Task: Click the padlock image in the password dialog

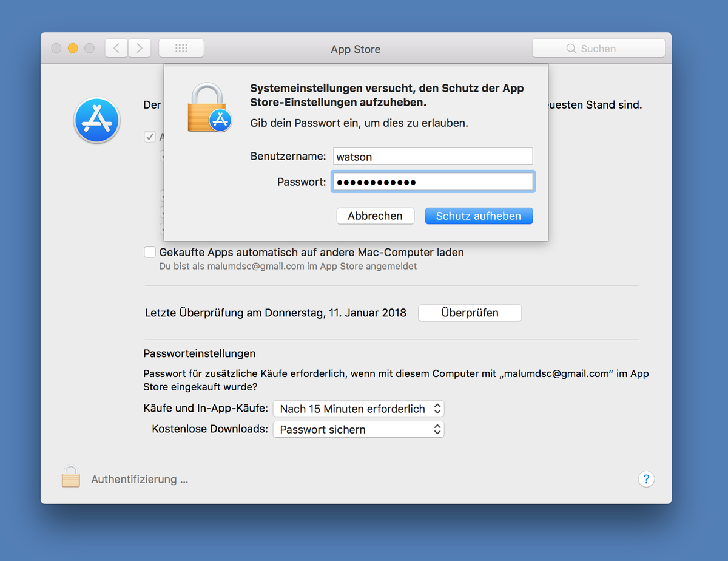Action: [210, 107]
